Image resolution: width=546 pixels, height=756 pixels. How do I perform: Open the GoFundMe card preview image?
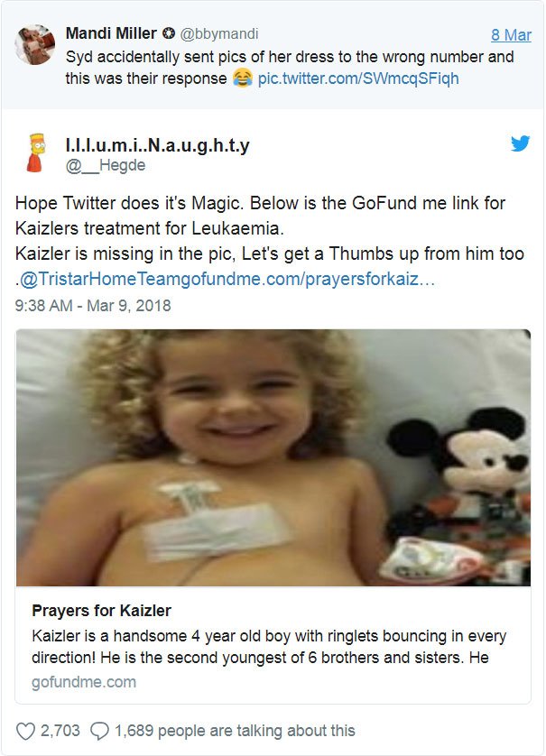[273, 457]
